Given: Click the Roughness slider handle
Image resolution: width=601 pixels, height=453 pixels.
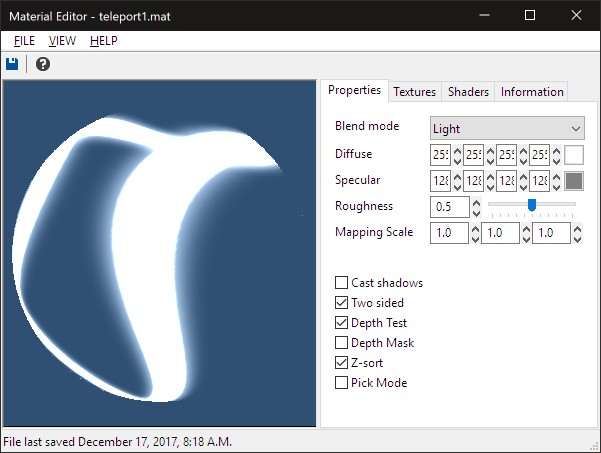Looking at the screenshot, I should click(x=532, y=205).
